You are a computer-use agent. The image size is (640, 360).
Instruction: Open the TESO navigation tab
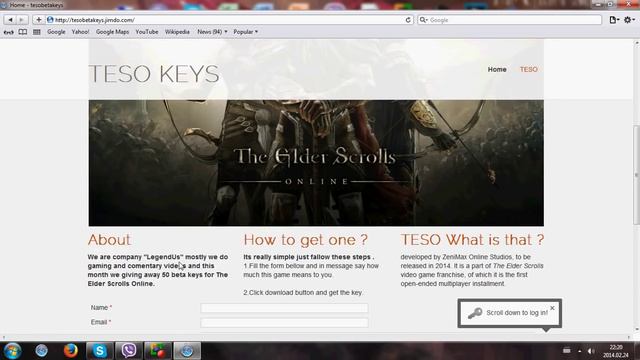tap(529, 69)
